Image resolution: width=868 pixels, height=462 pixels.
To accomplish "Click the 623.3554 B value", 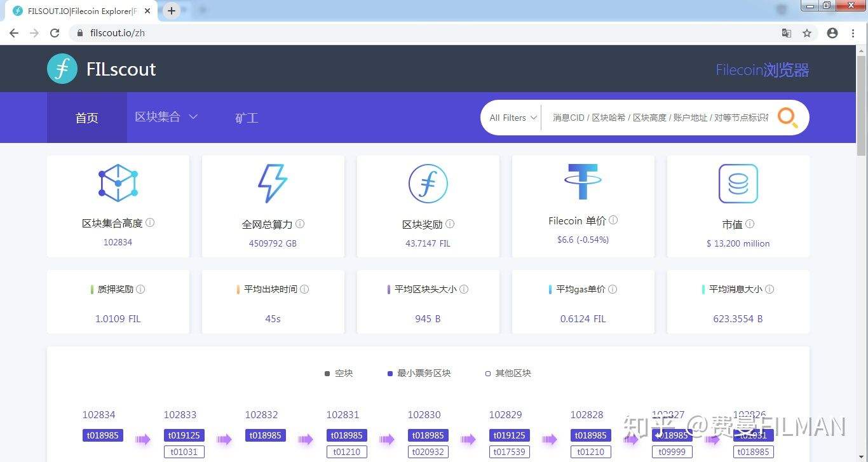I will coord(738,319).
